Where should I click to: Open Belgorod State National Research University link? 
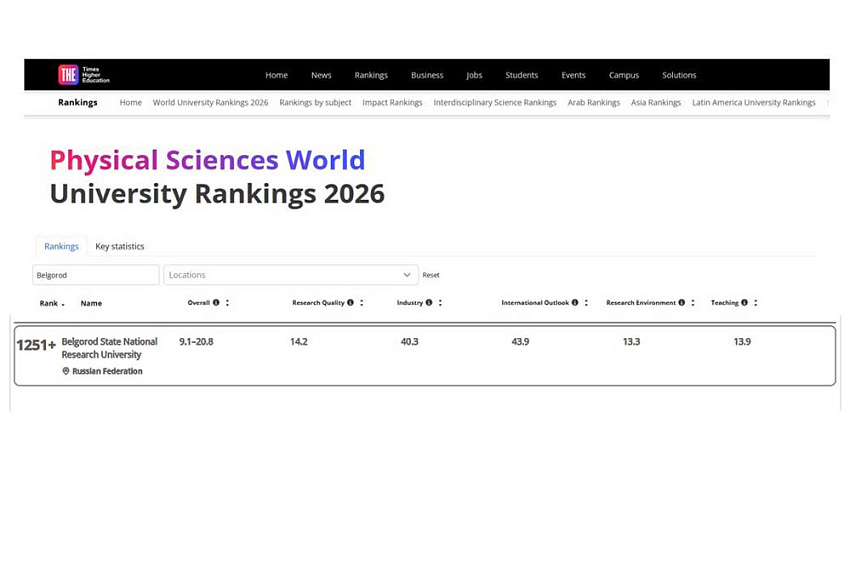click(x=109, y=348)
